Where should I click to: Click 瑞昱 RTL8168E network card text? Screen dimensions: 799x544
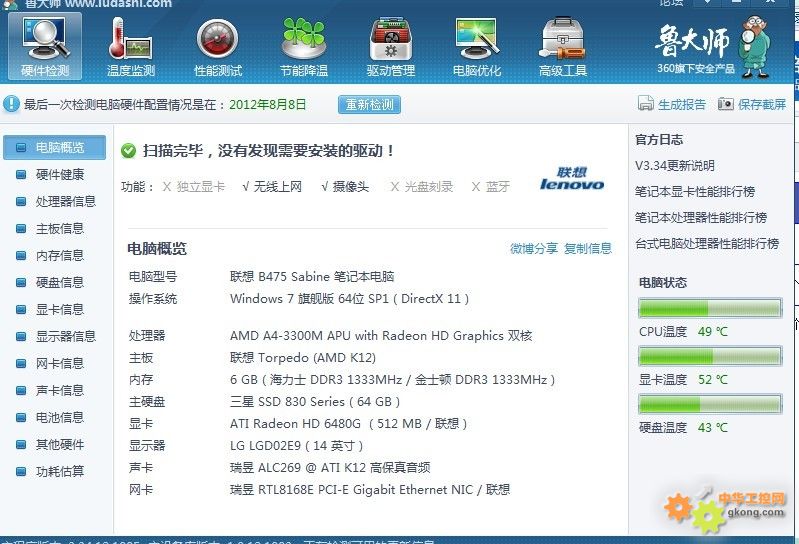[x=370, y=489]
